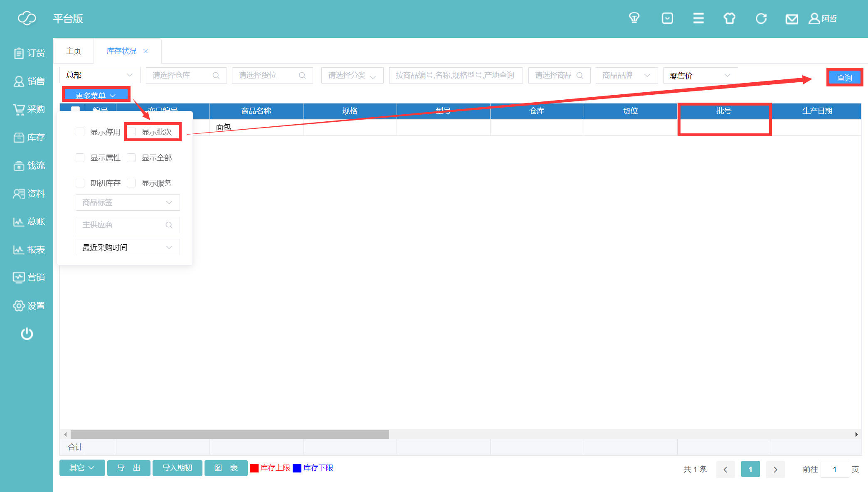Expand the 最近采购时间 dropdown

(128, 247)
